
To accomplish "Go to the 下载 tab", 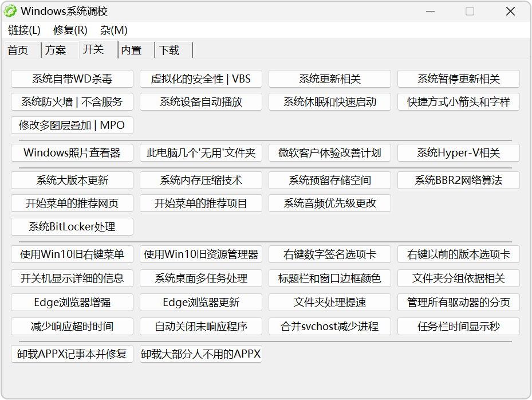I will pyautogui.click(x=174, y=50).
